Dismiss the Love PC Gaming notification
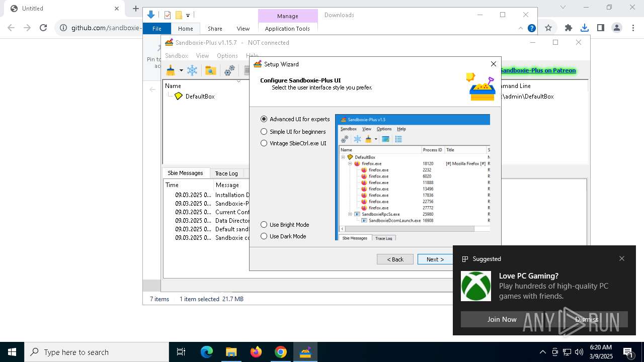The height and width of the screenshot is (362, 644). (x=587, y=319)
